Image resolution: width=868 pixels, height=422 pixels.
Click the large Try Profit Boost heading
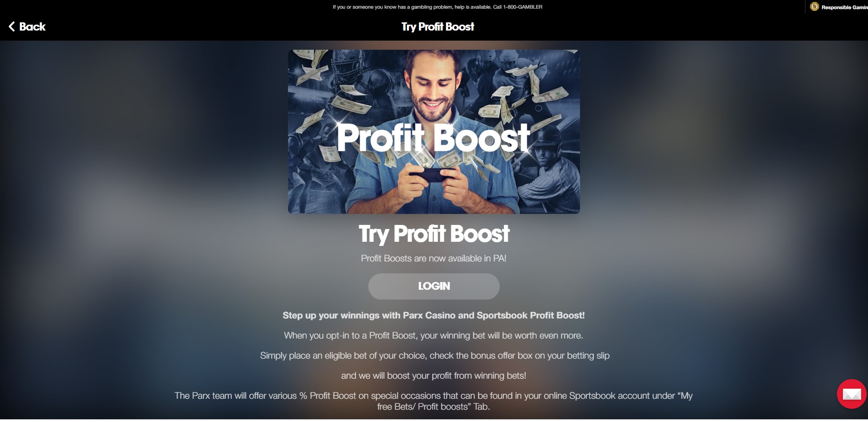pos(434,234)
